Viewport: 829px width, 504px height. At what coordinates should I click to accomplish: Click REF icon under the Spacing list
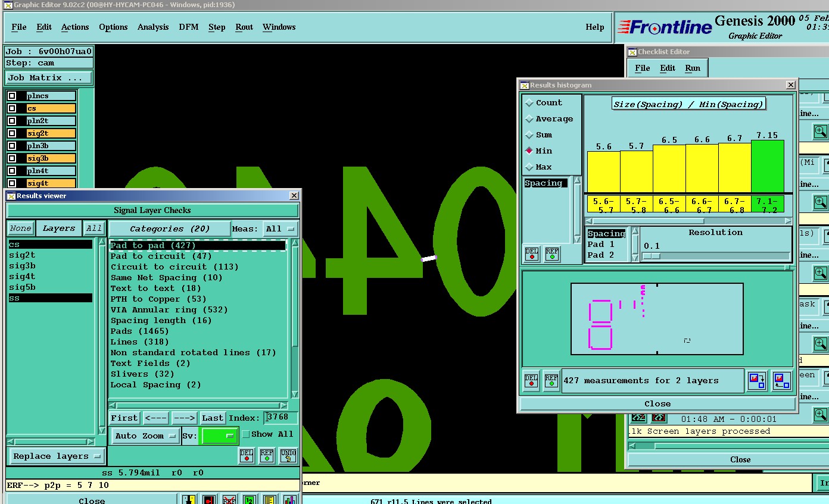(x=552, y=254)
